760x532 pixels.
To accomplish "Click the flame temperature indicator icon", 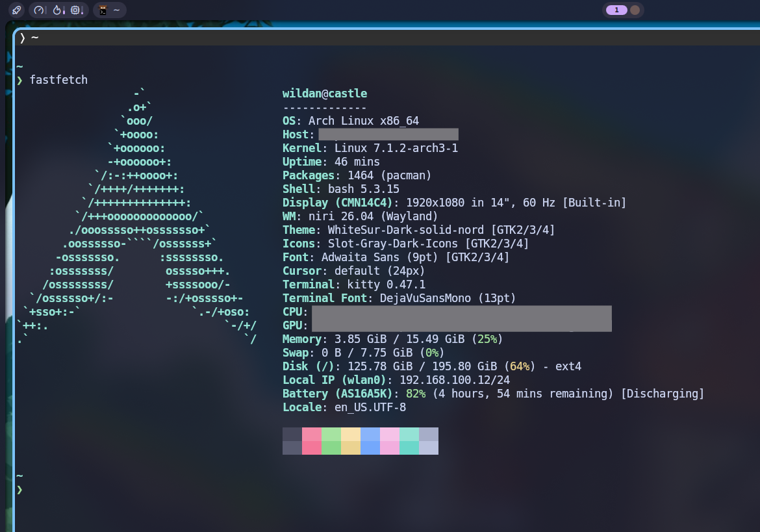I will coord(57,10).
